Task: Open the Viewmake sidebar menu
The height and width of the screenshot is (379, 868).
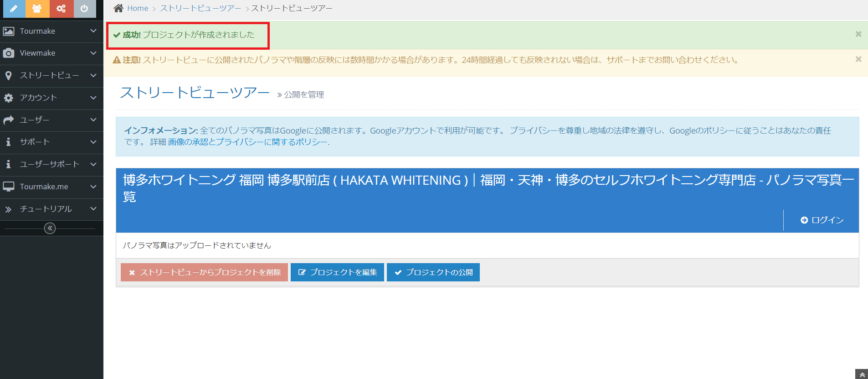Action: click(x=51, y=53)
